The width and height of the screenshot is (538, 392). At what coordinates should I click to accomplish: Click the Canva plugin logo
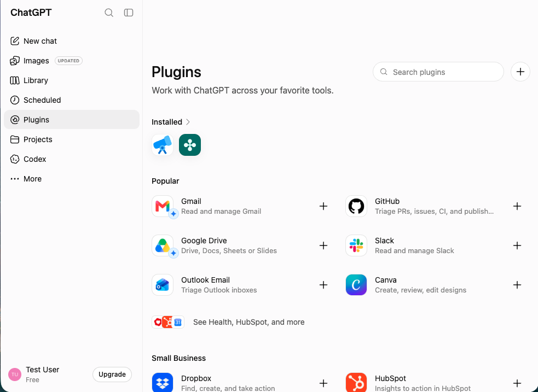point(356,285)
